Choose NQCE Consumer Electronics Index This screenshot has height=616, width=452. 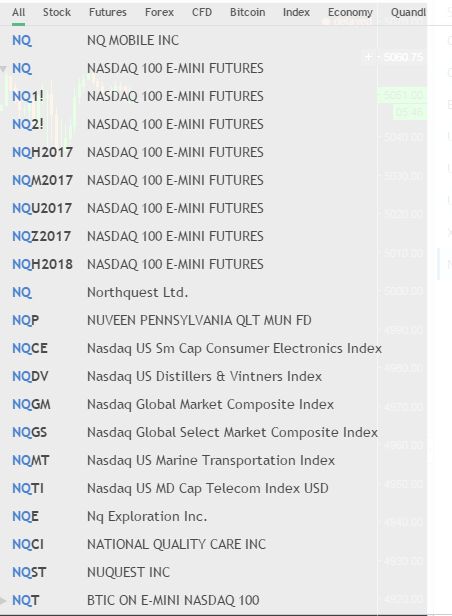[213, 348]
